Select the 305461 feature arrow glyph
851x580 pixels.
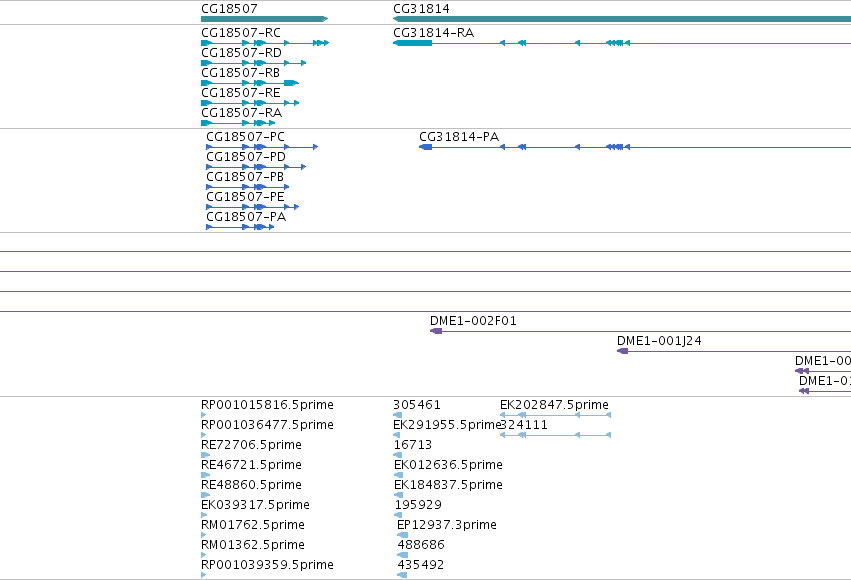click(x=397, y=415)
